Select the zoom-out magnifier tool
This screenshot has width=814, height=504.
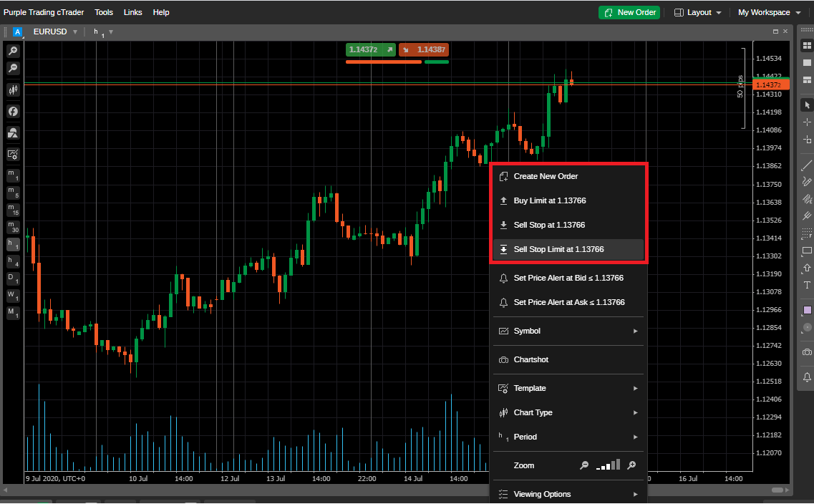[14, 68]
